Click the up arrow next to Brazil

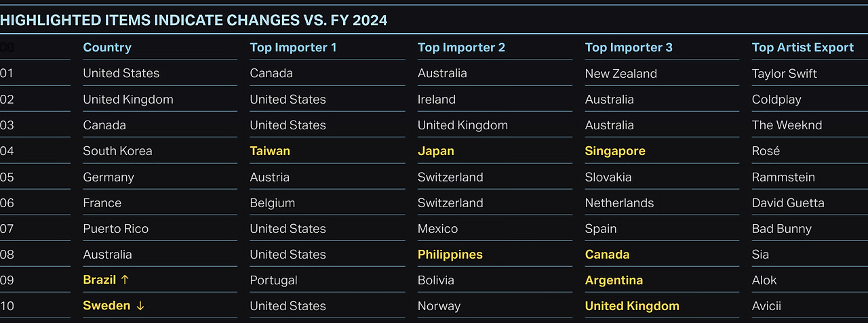point(125,280)
